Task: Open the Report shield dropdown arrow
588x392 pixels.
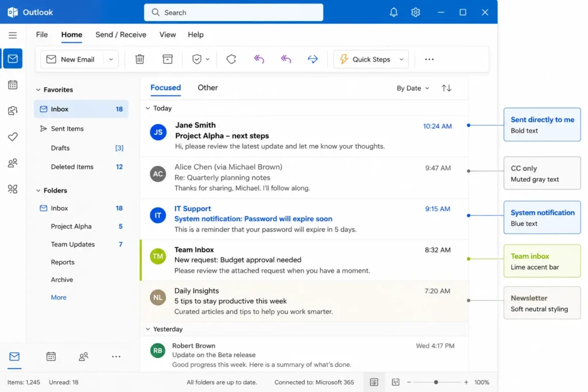Action: click(x=207, y=59)
